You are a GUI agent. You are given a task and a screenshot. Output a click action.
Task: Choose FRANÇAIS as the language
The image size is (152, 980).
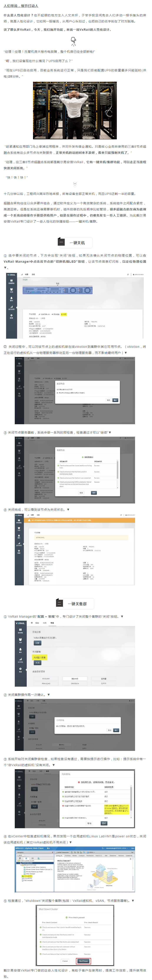[x=46, y=683]
